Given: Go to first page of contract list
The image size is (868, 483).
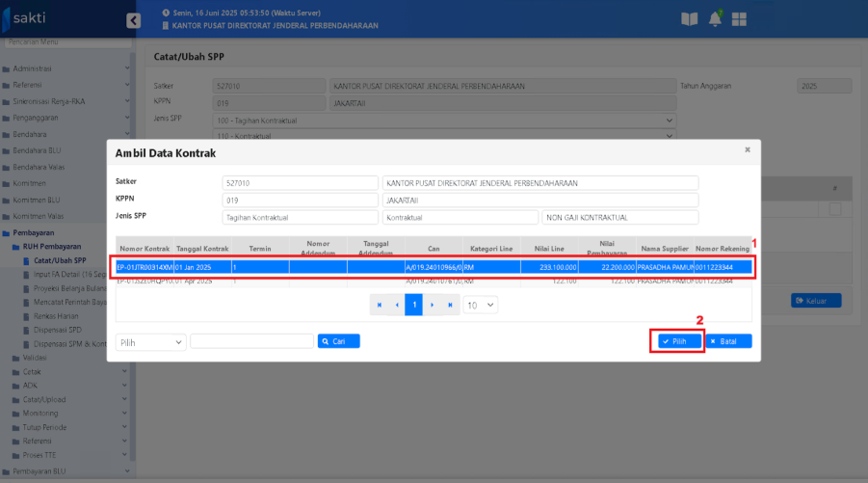Looking at the screenshot, I should (379, 305).
